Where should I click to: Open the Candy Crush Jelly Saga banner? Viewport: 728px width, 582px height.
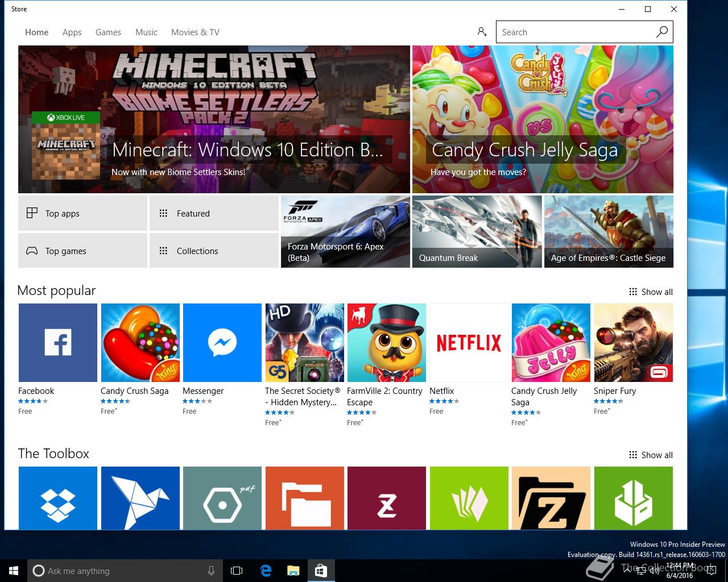pyautogui.click(x=543, y=119)
